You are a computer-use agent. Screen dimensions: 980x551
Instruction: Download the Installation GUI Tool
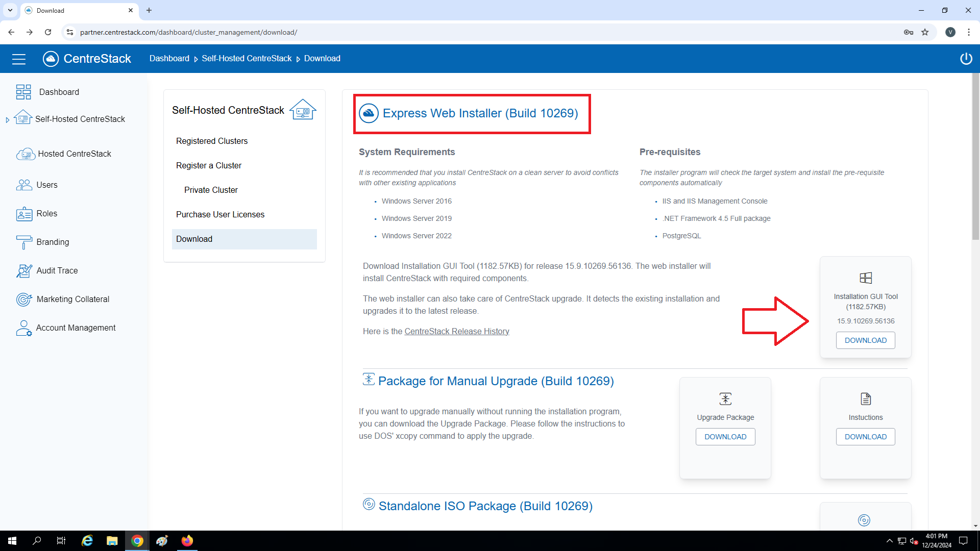pyautogui.click(x=866, y=340)
